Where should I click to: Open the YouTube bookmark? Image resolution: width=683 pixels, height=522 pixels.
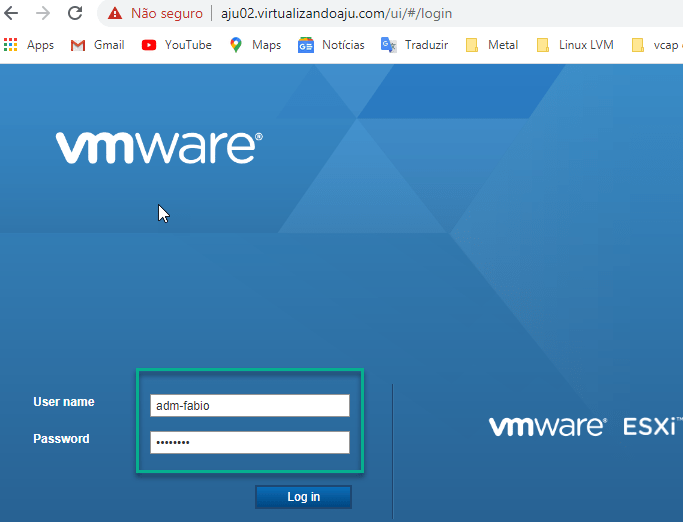point(177,45)
